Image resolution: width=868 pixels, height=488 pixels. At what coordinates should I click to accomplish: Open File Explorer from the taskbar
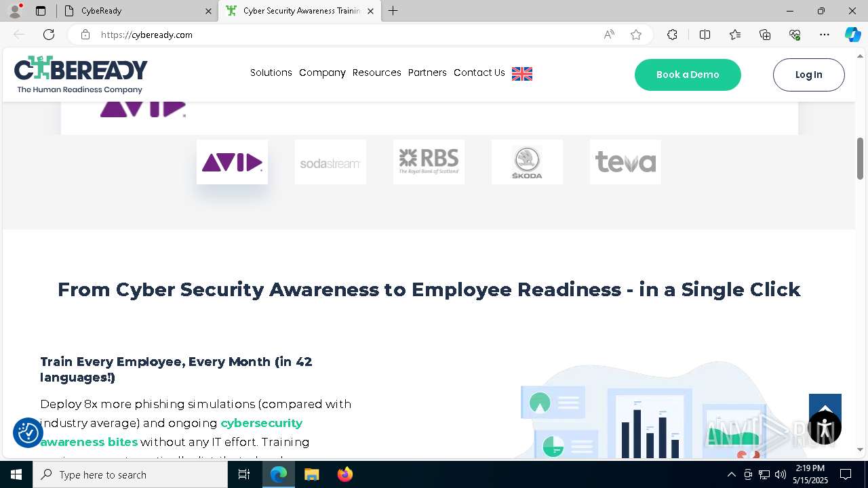311,474
